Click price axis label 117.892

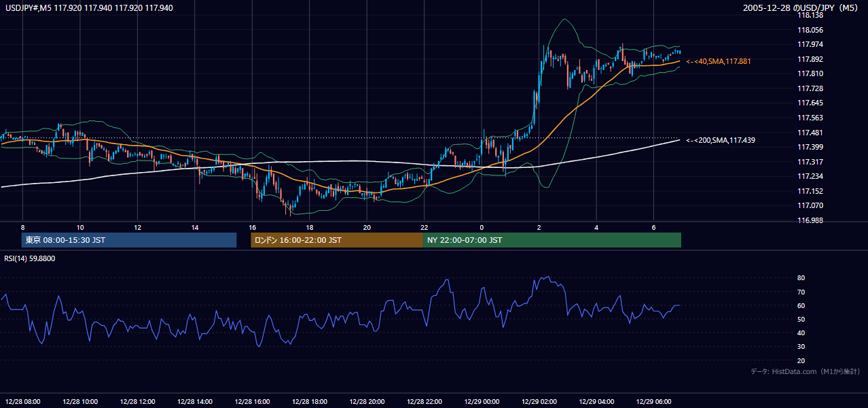point(810,59)
